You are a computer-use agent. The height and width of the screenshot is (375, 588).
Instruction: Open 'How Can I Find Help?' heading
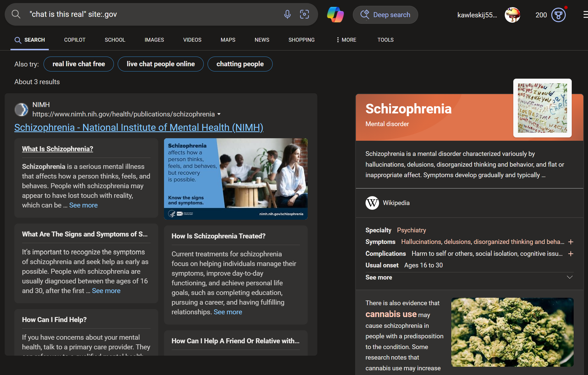click(54, 320)
